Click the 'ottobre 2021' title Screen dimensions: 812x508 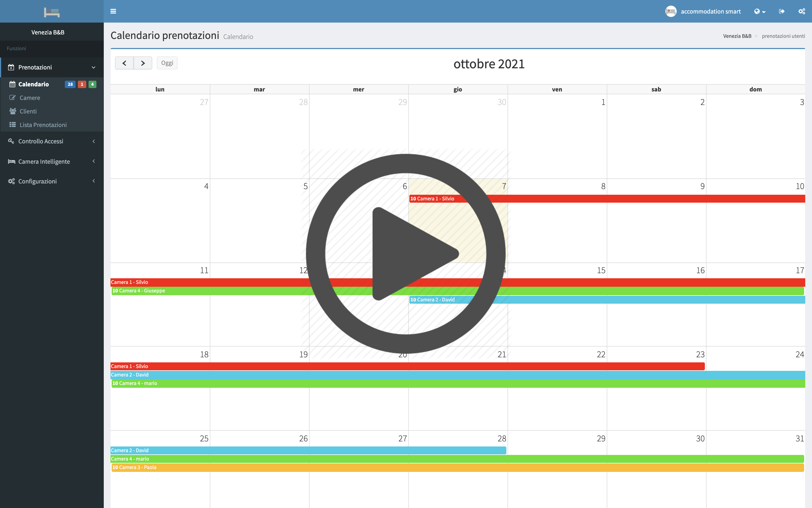[x=489, y=64]
